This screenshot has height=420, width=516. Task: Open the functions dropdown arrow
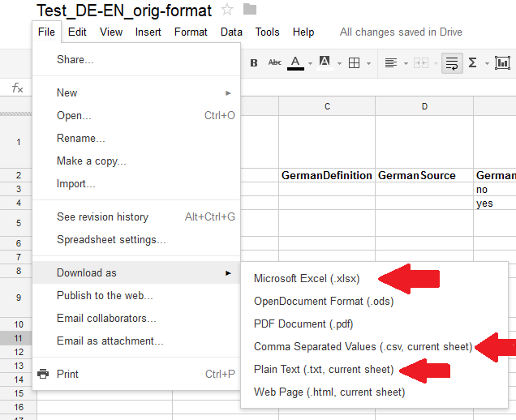click(x=485, y=63)
